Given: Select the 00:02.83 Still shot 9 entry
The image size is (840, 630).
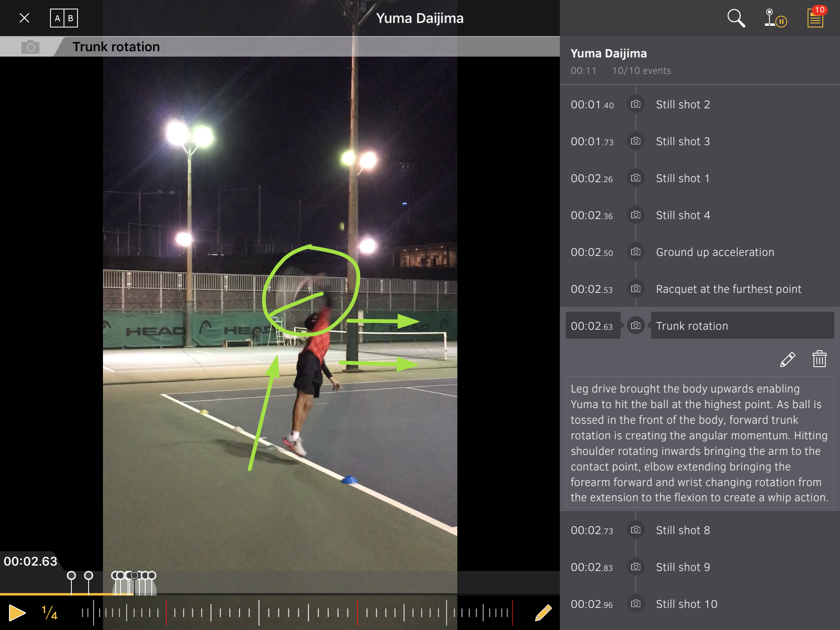Looking at the screenshot, I should tap(682, 567).
